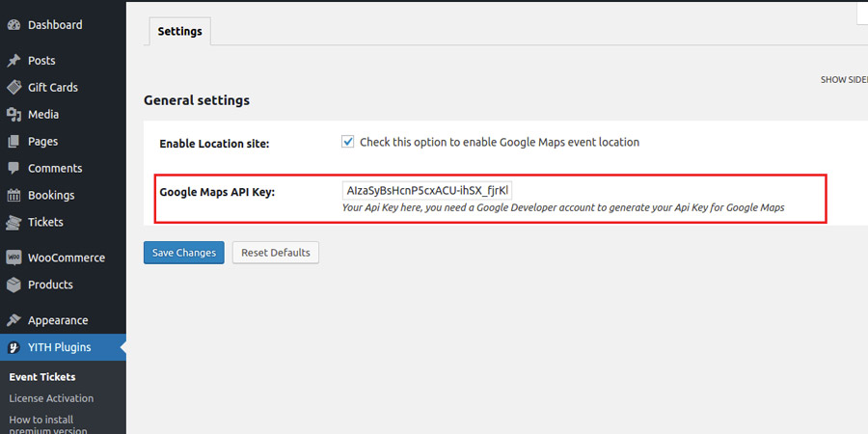Click the Dashboard gauge icon
This screenshot has height=434, width=868.
(14, 25)
